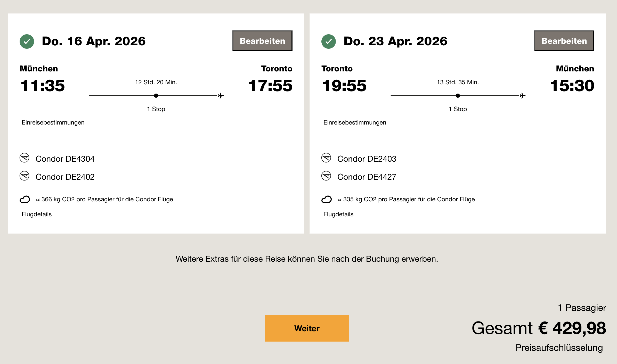The image size is (617, 364).
Task: Click the Condor logo beside flight DE4427
Action: point(326,176)
